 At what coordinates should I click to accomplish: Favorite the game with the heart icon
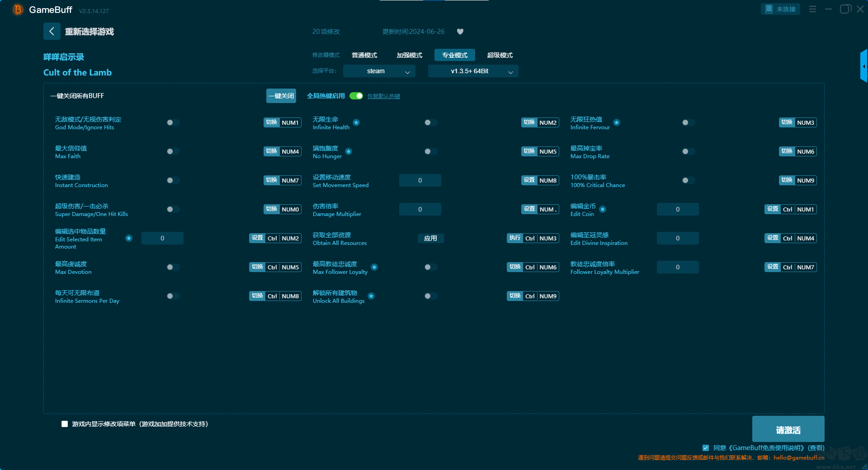tap(460, 32)
